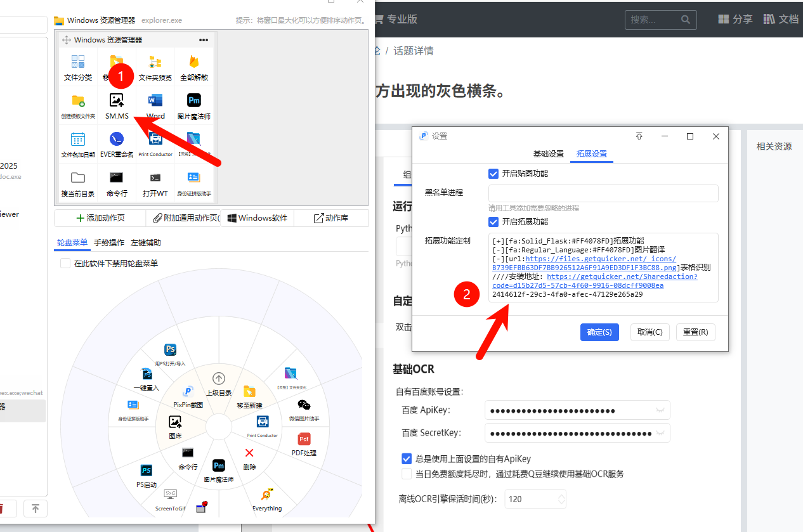The image size is (803, 532).
Task: Select 图床 in the wheel menu
Action: coord(175,427)
